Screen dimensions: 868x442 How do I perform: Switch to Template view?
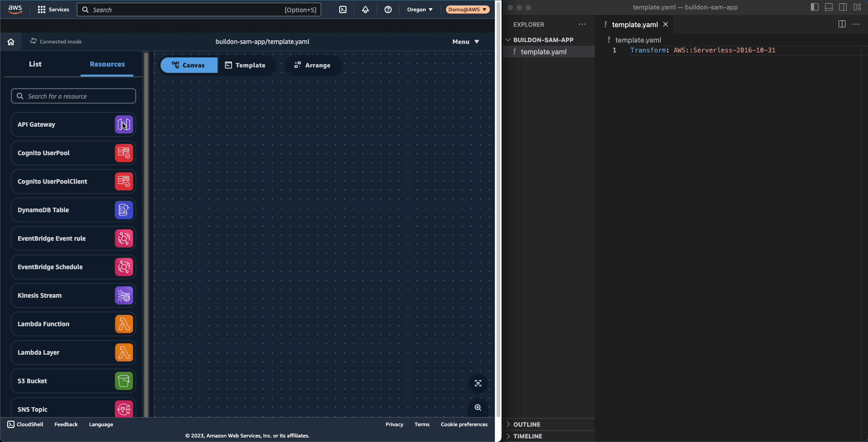click(246, 65)
